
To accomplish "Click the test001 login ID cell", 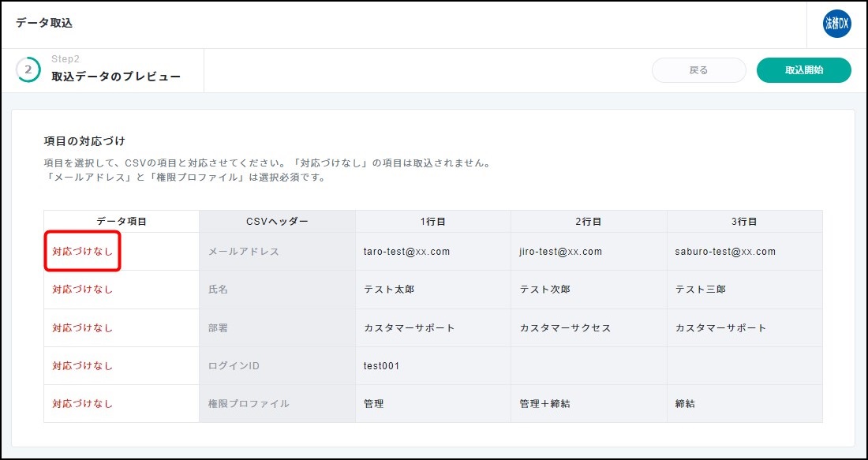I will [x=381, y=365].
